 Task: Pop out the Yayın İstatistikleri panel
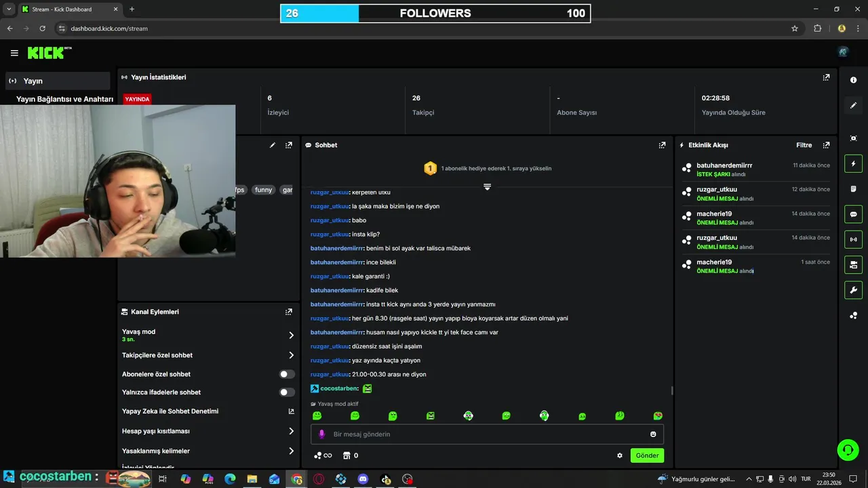[826, 77]
